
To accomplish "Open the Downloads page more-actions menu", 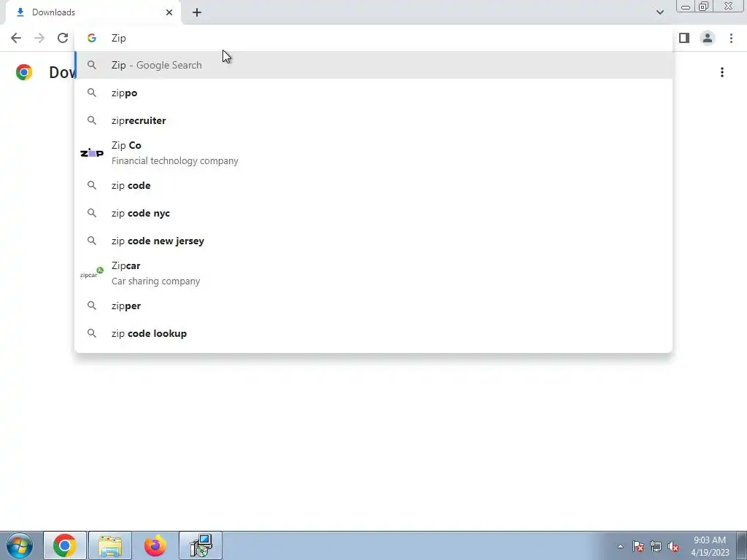I will pyautogui.click(x=722, y=72).
